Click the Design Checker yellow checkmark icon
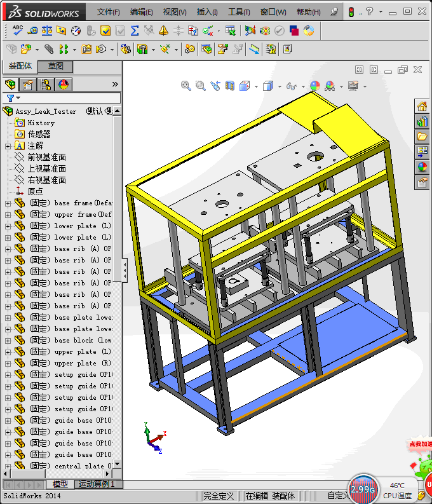 [x=105, y=31]
